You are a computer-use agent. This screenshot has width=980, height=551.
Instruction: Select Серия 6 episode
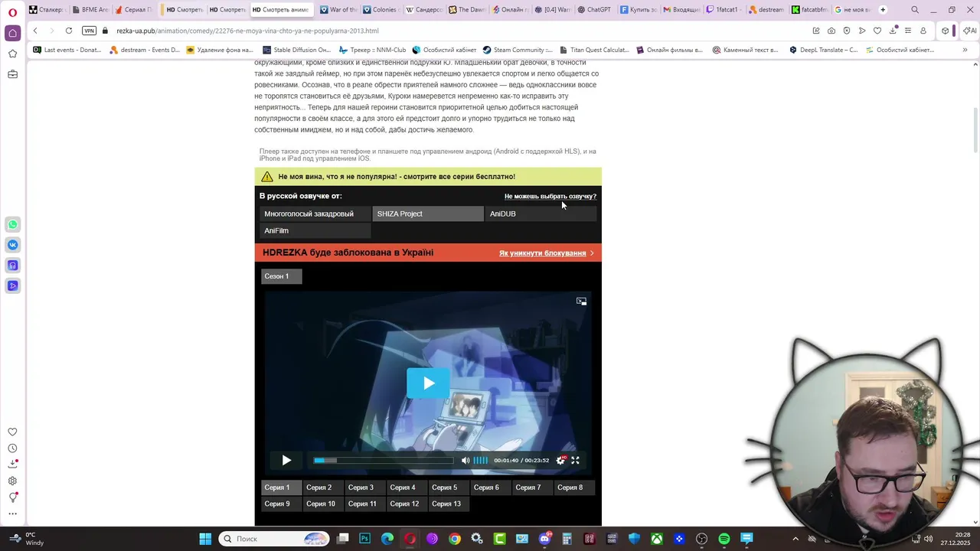point(490,487)
